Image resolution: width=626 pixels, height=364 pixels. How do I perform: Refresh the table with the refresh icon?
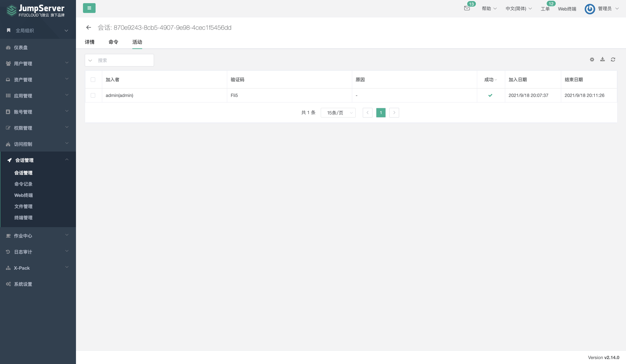[613, 60]
